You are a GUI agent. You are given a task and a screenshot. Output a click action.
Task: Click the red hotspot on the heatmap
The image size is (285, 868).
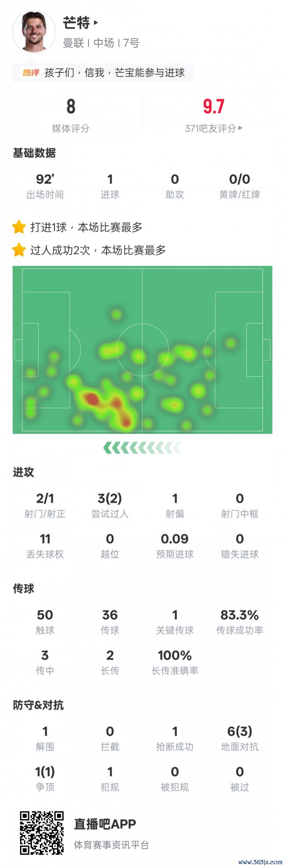point(92,399)
